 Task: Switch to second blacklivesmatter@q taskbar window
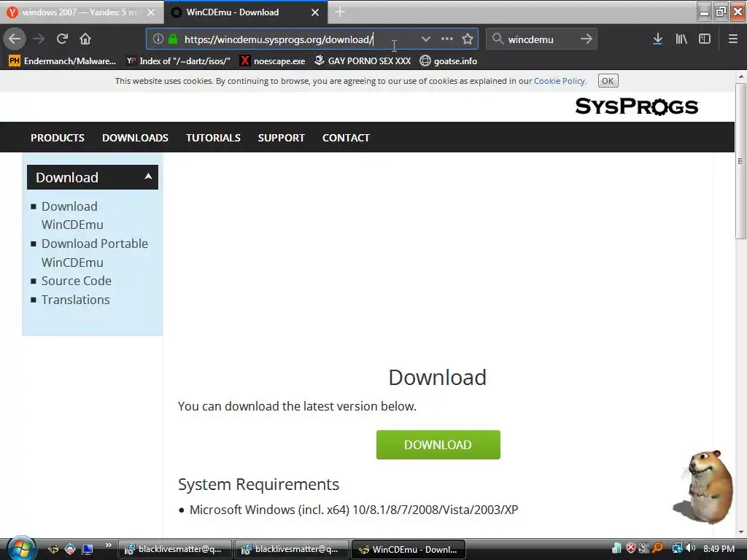(291, 549)
